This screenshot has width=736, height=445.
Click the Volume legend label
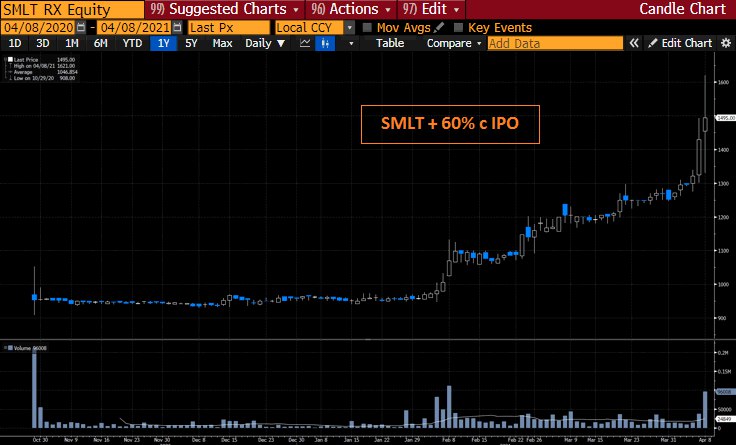tap(28, 348)
